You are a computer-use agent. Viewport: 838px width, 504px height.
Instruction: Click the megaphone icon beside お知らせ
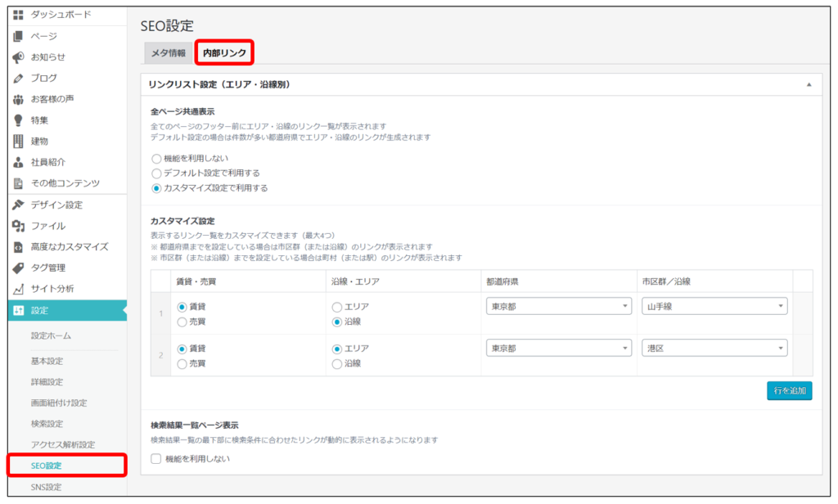(18, 56)
